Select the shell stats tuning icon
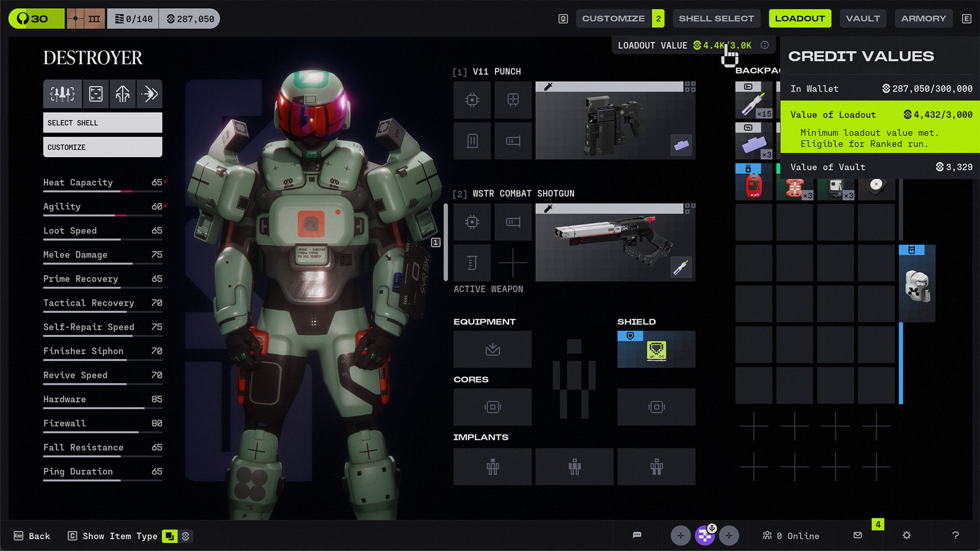Screen dimensions: 980x551 point(62,94)
